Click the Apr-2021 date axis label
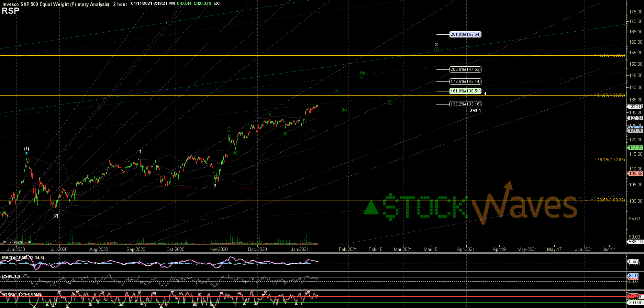 466,249
